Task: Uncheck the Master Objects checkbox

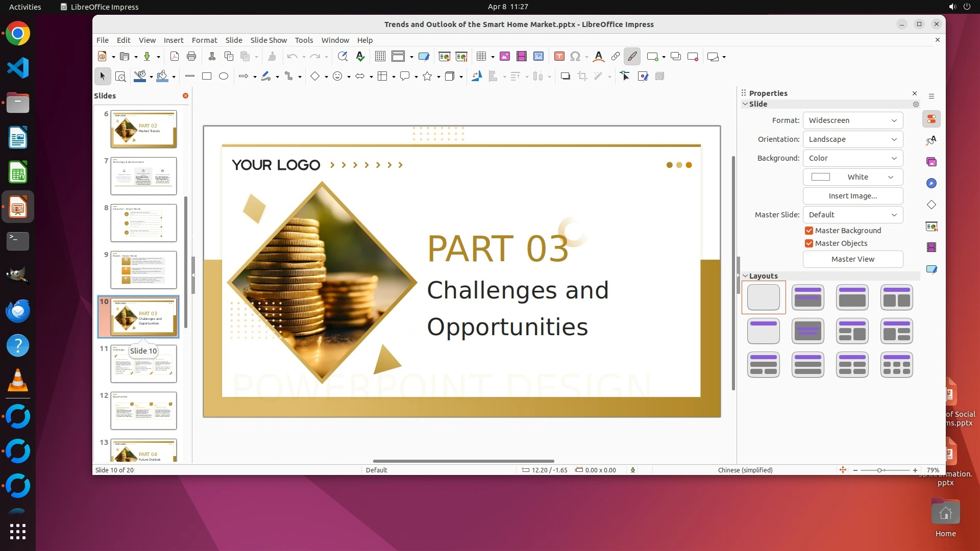Action: [x=809, y=243]
